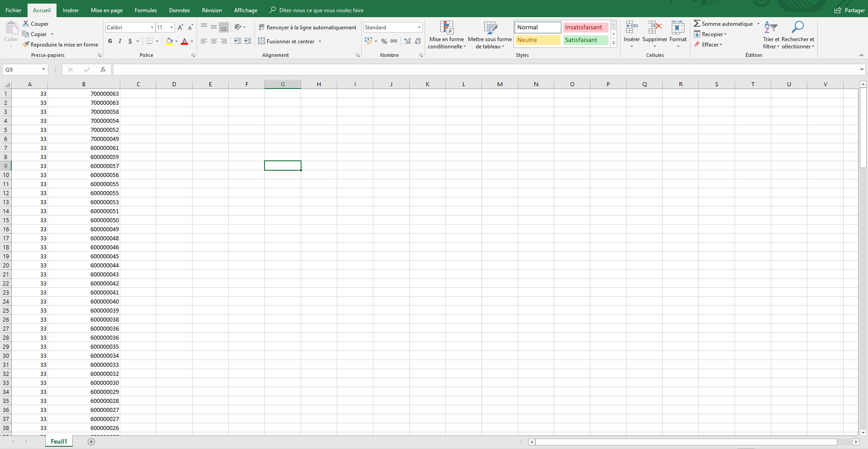Open Mise en forme conditionnelle

pos(447,35)
